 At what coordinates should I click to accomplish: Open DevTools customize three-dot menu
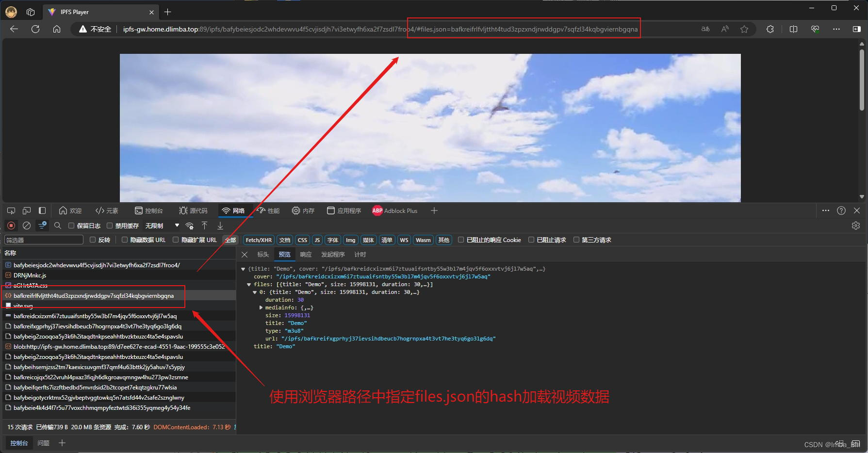click(x=826, y=210)
